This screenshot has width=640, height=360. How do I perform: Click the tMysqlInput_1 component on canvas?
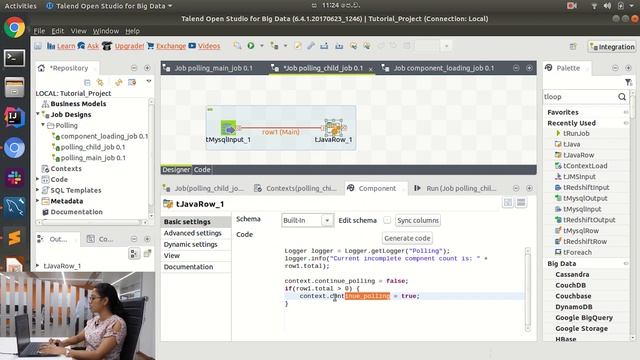pos(229,128)
